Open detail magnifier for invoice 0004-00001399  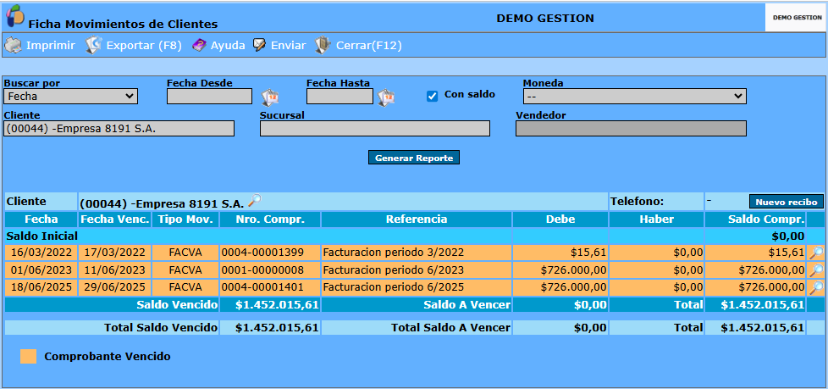[x=816, y=253]
